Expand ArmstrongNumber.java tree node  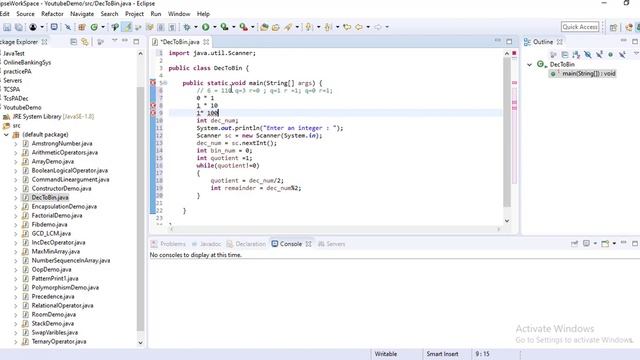pyautogui.click(x=16, y=144)
